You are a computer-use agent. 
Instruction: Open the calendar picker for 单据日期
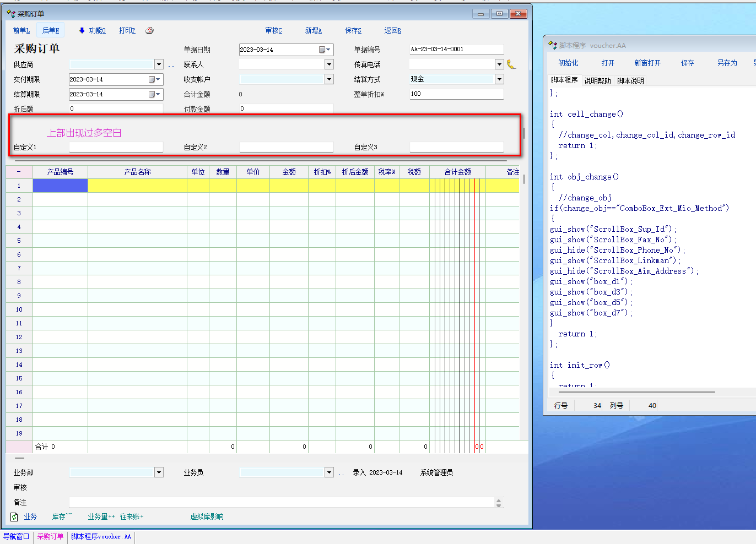coord(325,50)
